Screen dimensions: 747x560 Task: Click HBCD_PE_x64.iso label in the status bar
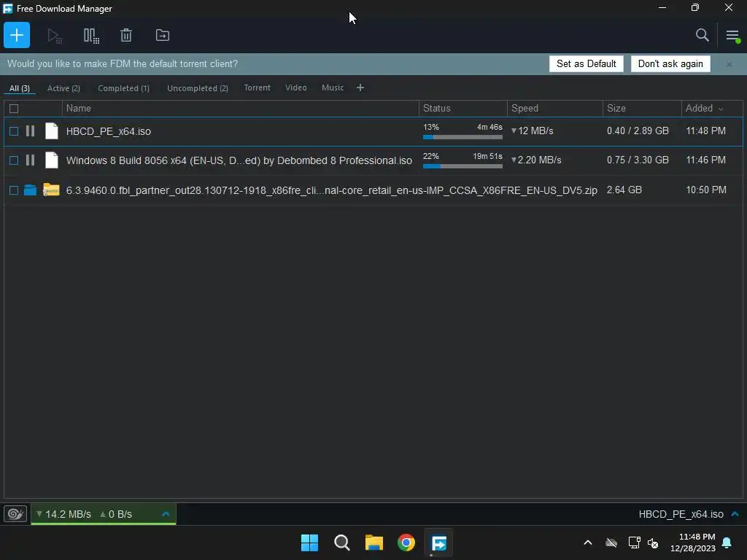point(681,514)
